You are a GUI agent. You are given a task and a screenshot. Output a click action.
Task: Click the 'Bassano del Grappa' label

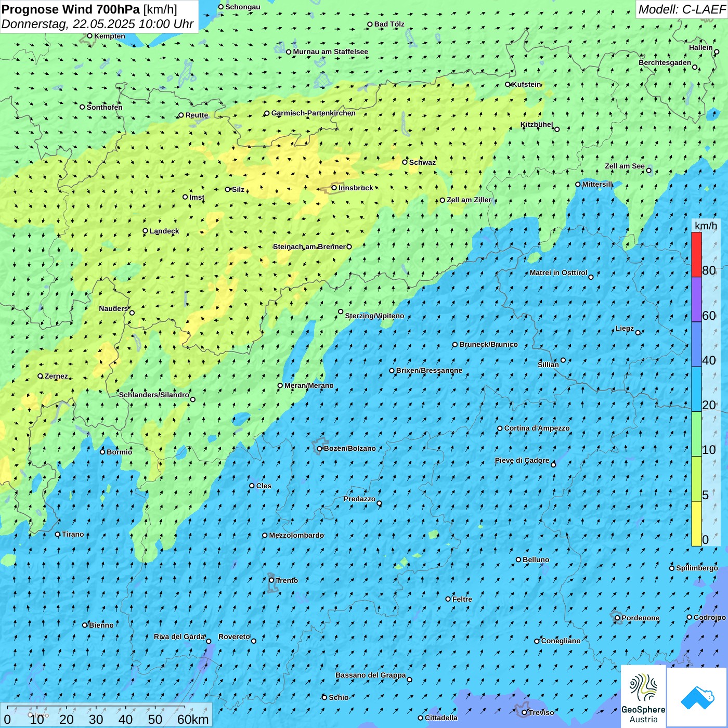[x=371, y=675]
